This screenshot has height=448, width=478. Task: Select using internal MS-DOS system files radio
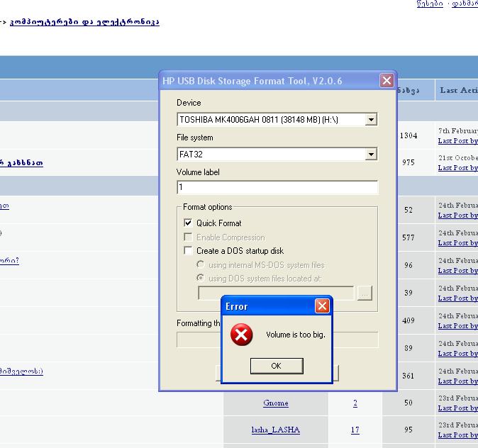click(200, 264)
